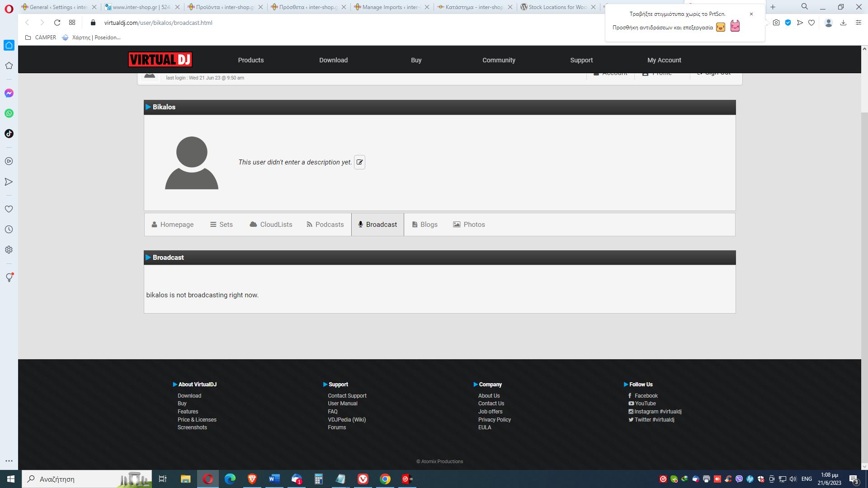Open the Buy menu
The height and width of the screenshot is (488, 868).
416,60
